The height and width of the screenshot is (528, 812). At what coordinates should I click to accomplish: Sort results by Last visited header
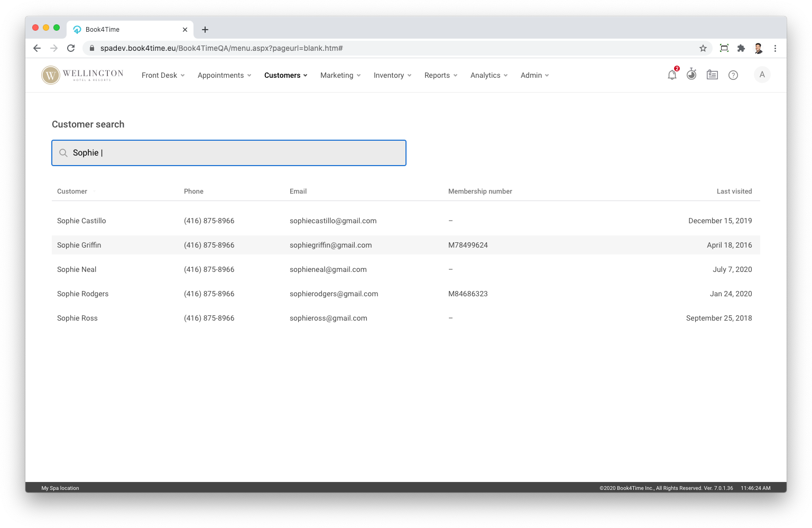click(734, 192)
